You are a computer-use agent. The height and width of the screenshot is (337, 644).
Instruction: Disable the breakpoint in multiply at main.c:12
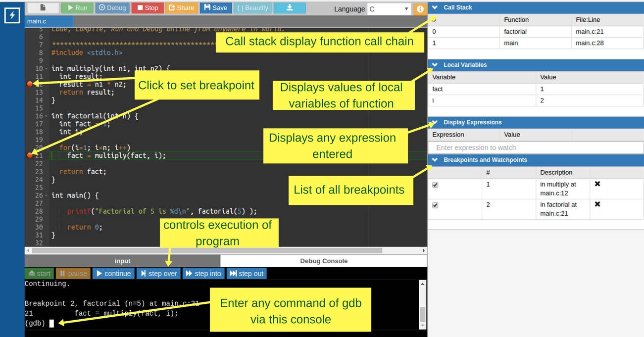click(x=435, y=184)
